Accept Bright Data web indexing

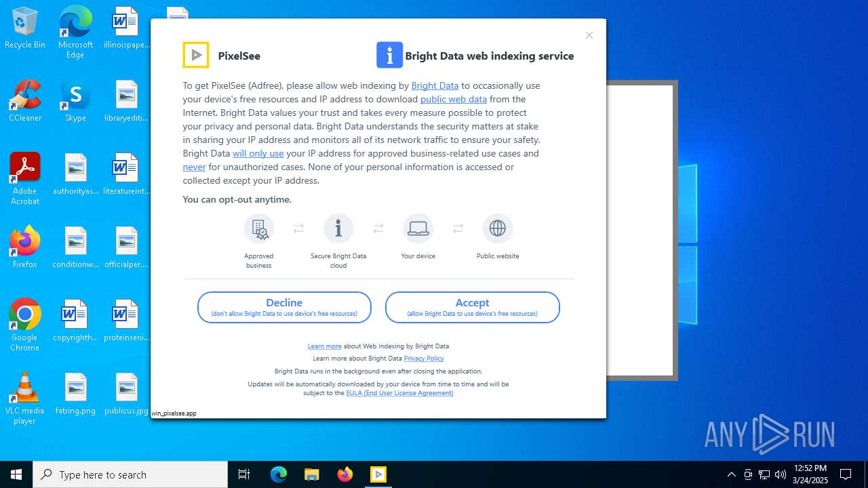click(473, 308)
